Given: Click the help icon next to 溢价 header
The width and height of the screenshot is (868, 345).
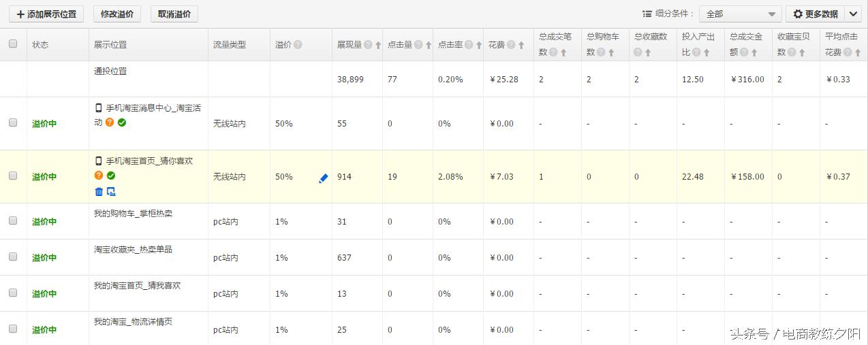Looking at the screenshot, I should (x=298, y=45).
